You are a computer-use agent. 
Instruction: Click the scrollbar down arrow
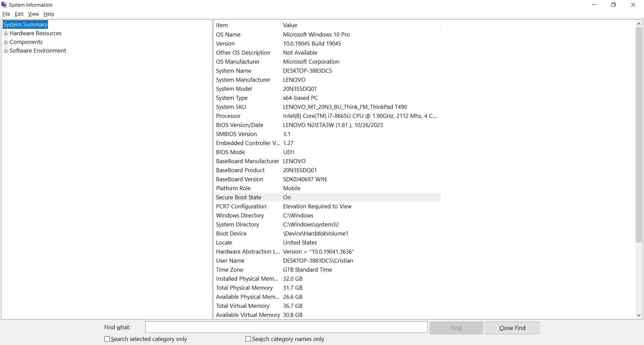point(639,315)
